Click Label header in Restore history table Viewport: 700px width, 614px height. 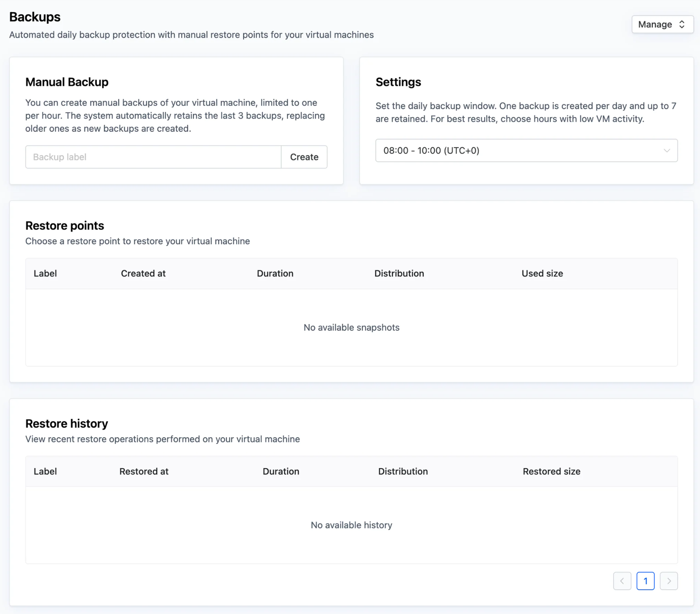click(45, 471)
